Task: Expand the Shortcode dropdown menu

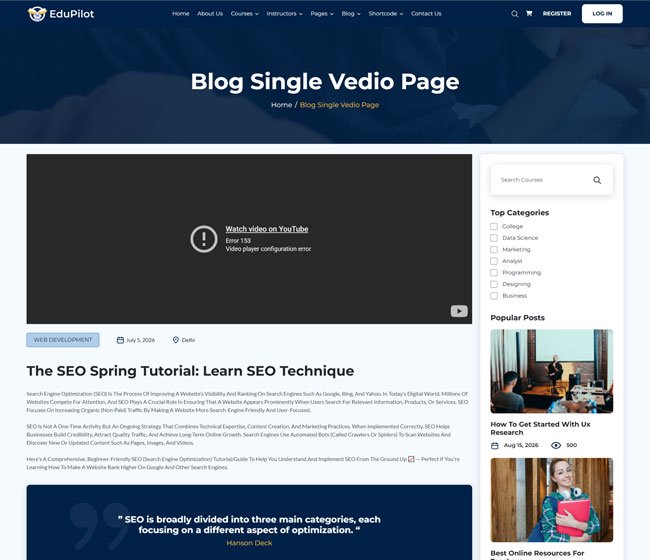Action: [x=386, y=14]
